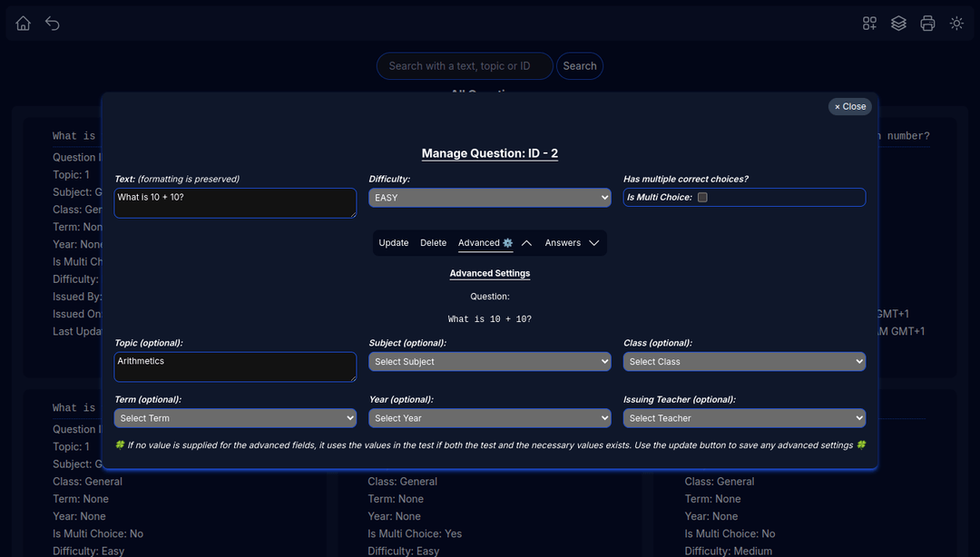Screen dimensions: 980x557
Task: Open the Select Term dropdown
Action: [x=235, y=418]
